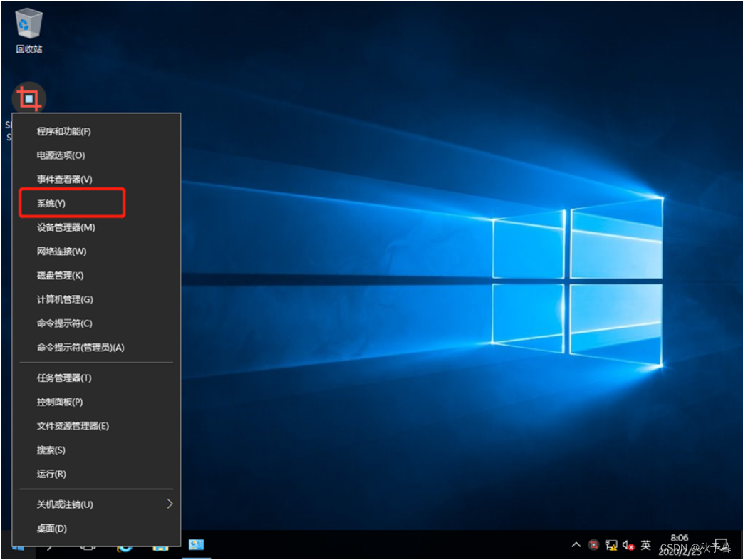This screenshot has width=743, height=560.
Task: Click the muted volume tray icon
Action: [x=628, y=545]
